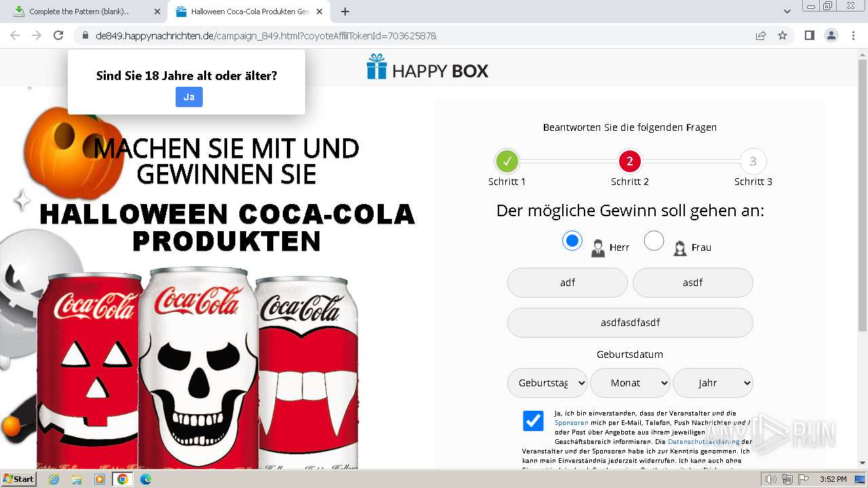
Task: Click the red Schritt 2 circle
Action: click(630, 161)
